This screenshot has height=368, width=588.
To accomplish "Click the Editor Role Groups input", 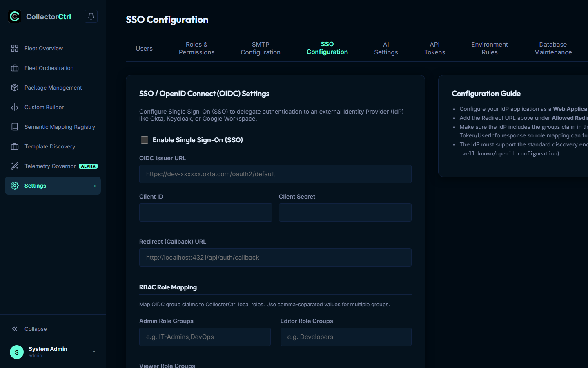I will 346,337.
